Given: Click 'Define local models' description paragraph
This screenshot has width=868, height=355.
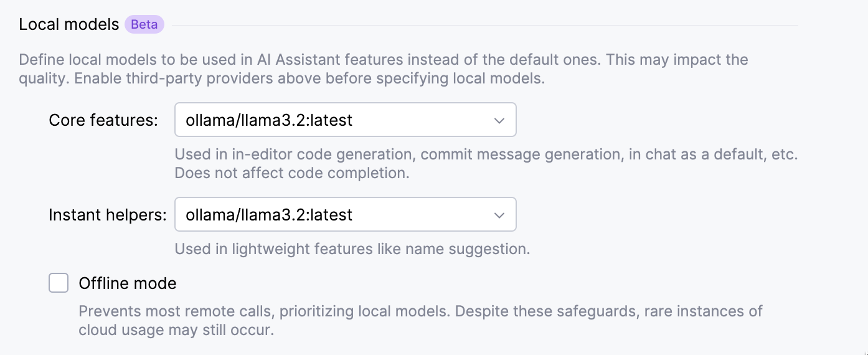Looking at the screenshot, I should pos(383,60).
